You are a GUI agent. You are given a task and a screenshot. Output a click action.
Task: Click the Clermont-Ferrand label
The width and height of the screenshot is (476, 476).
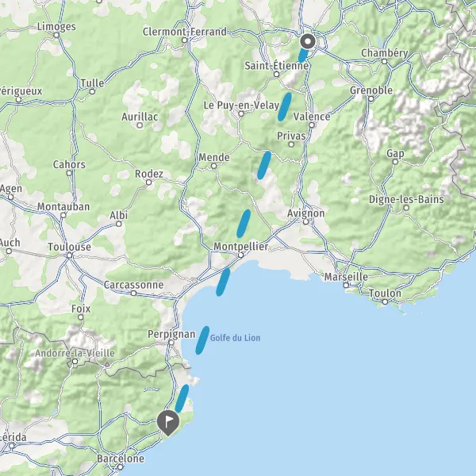(185, 32)
